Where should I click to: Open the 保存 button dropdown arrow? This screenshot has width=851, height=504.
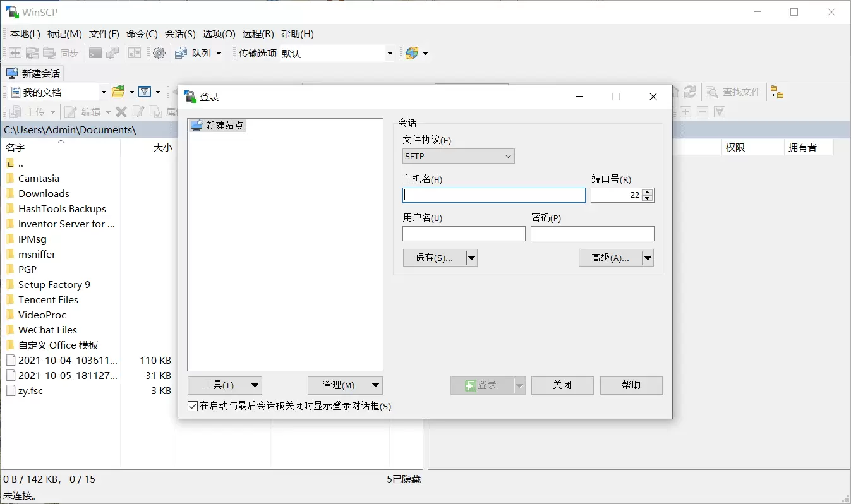tap(471, 258)
